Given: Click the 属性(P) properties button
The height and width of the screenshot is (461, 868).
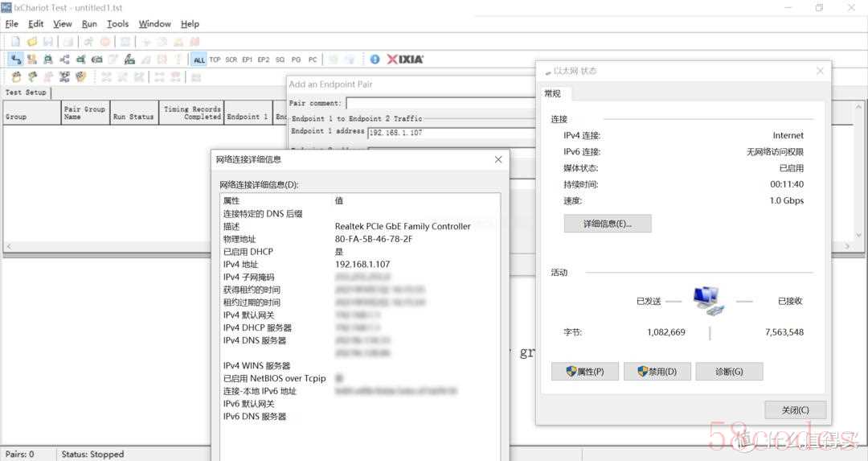Looking at the screenshot, I should point(584,372).
